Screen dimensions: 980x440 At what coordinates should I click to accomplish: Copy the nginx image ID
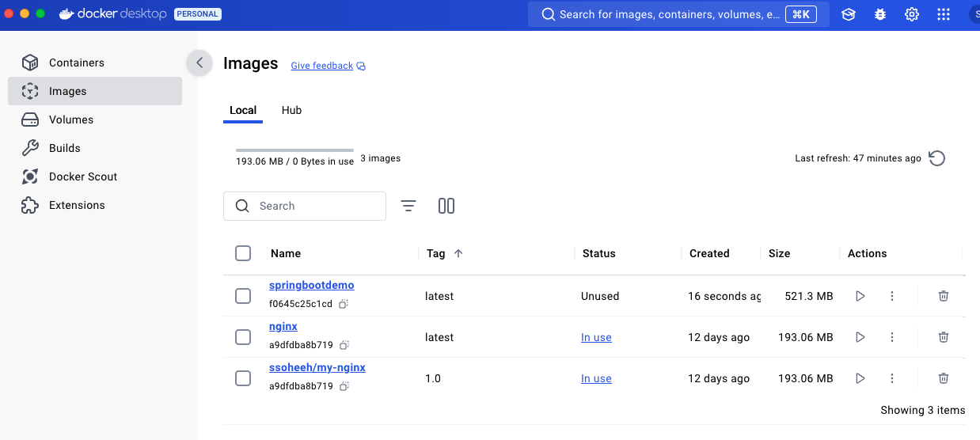point(344,345)
